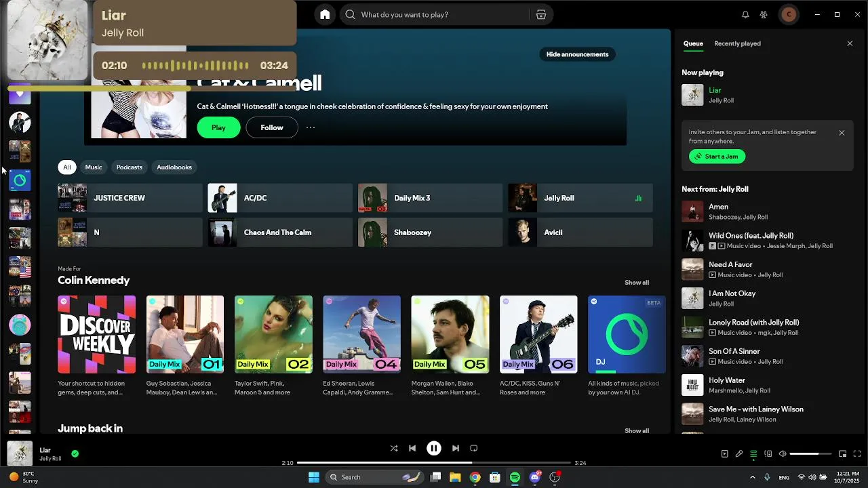This screenshot has height=488, width=868.
Task: Open the JUSTICE CREW shortcut
Action: click(x=130, y=198)
